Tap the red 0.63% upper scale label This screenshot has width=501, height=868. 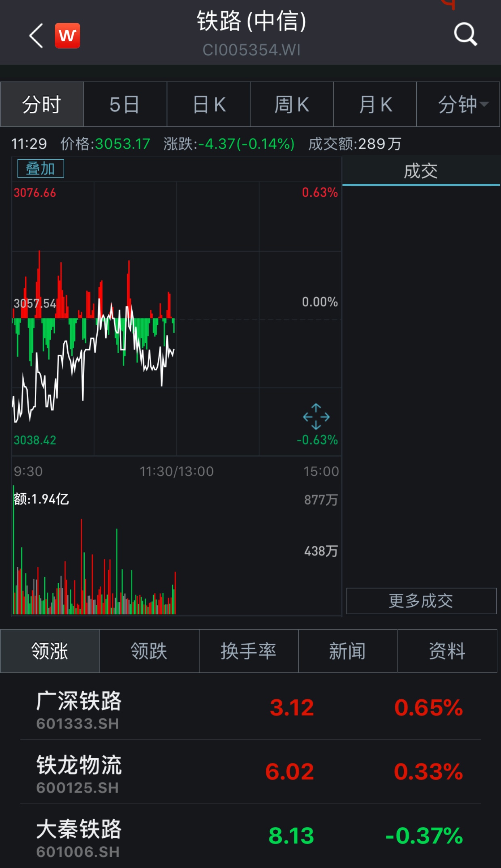point(320,192)
